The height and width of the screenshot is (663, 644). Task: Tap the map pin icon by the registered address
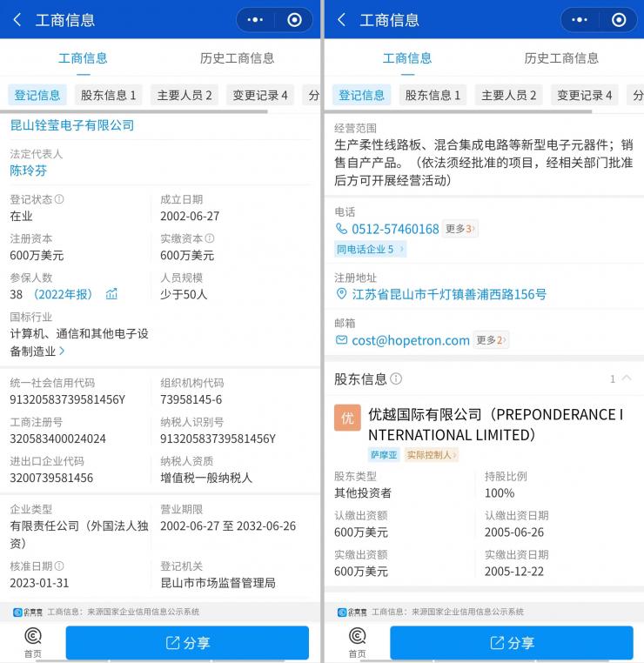coord(341,294)
